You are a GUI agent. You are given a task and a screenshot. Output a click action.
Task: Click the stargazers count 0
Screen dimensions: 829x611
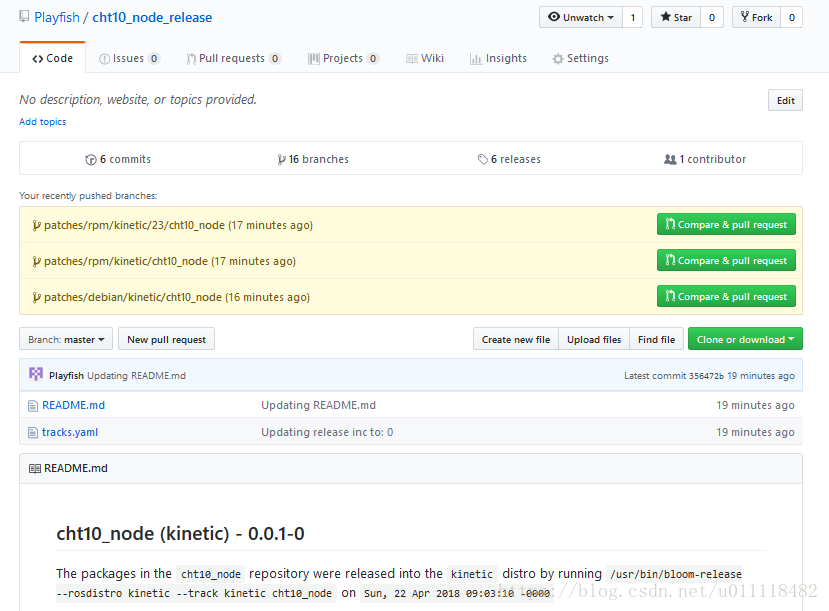(712, 17)
